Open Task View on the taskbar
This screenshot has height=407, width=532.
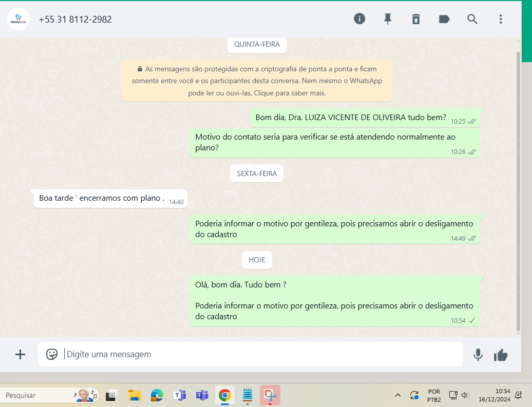pos(111,395)
